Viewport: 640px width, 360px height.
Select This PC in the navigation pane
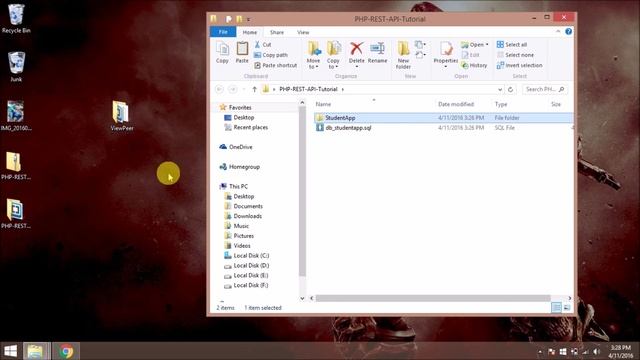click(238, 187)
